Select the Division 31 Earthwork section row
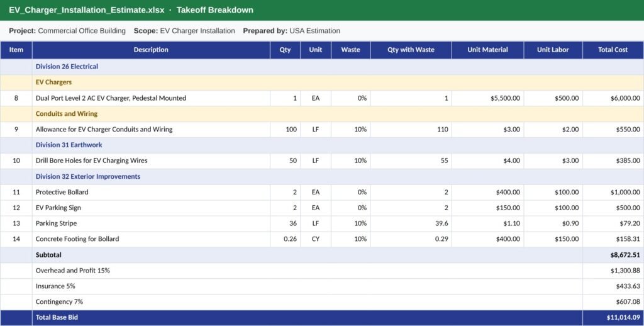The image size is (644, 326). click(x=322, y=145)
